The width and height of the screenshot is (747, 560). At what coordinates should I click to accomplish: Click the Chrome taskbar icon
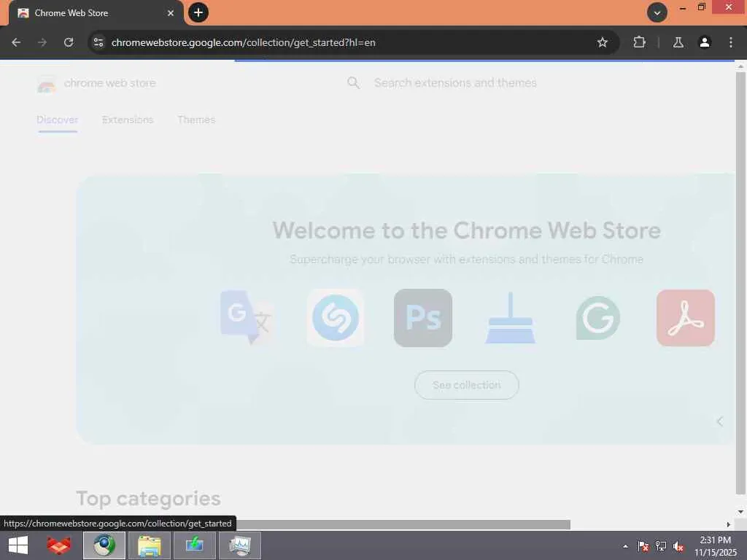pos(104,545)
